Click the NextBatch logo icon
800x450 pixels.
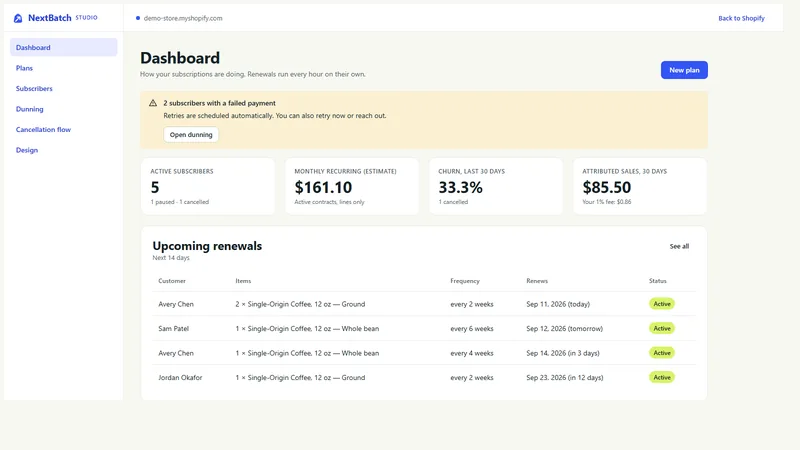click(18, 18)
